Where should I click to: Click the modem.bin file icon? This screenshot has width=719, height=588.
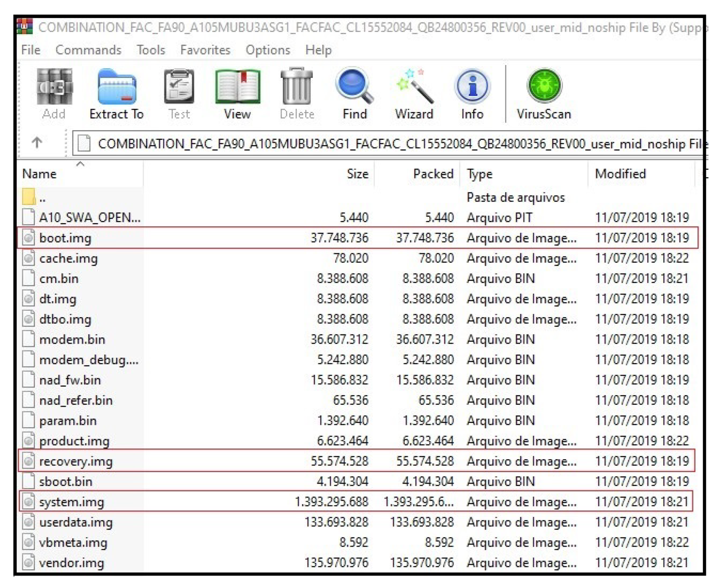(x=29, y=339)
